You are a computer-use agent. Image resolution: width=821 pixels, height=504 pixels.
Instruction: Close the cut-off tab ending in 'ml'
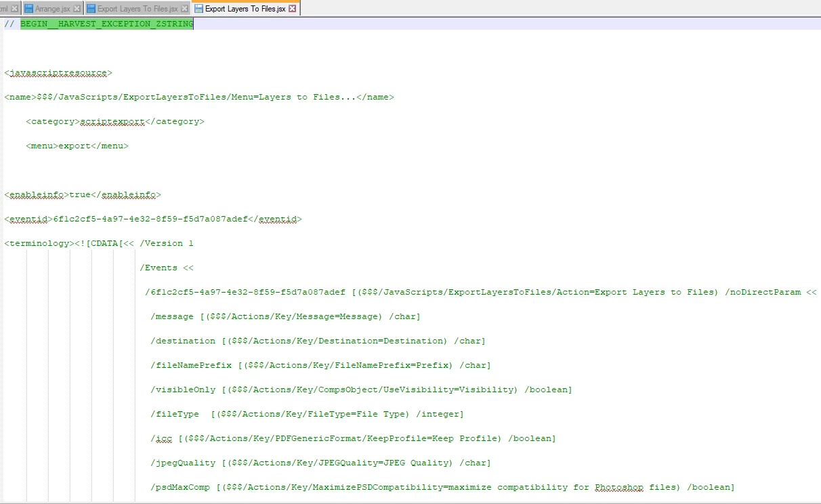tap(14, 9)
